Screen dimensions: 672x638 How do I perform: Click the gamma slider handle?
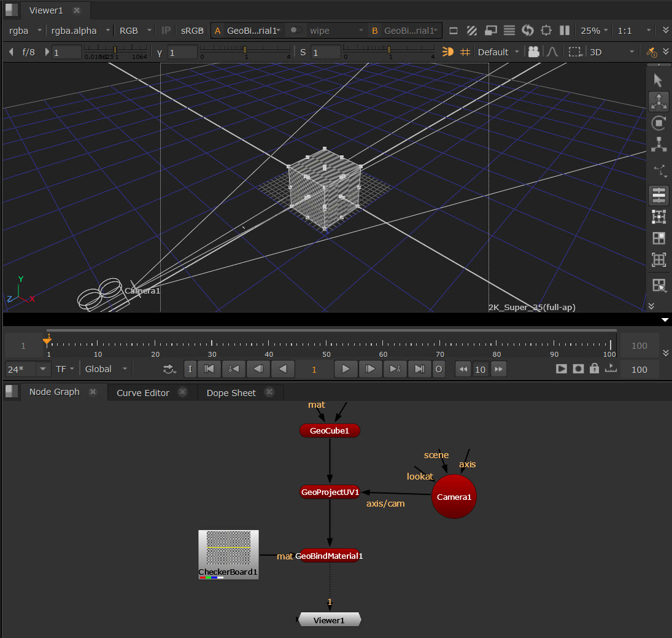[x=245, y=50]
